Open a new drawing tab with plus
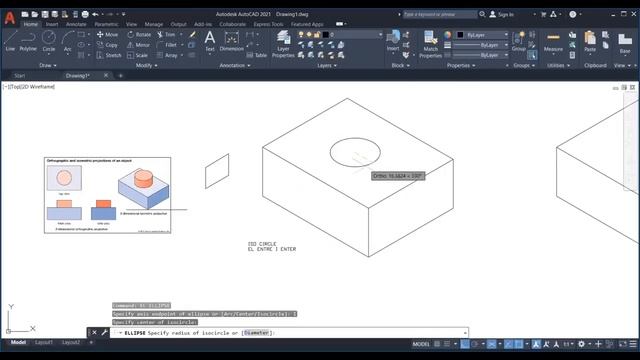 point(120,76)
